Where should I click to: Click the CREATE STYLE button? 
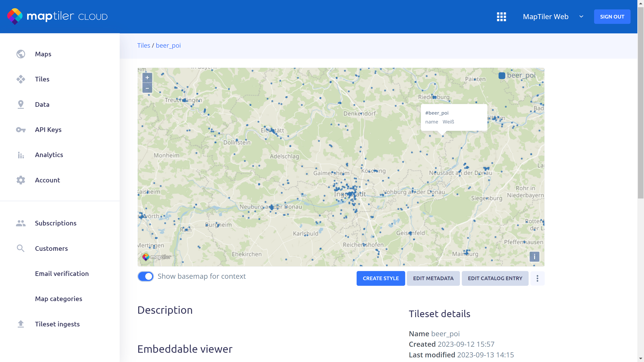pos(381,278)
